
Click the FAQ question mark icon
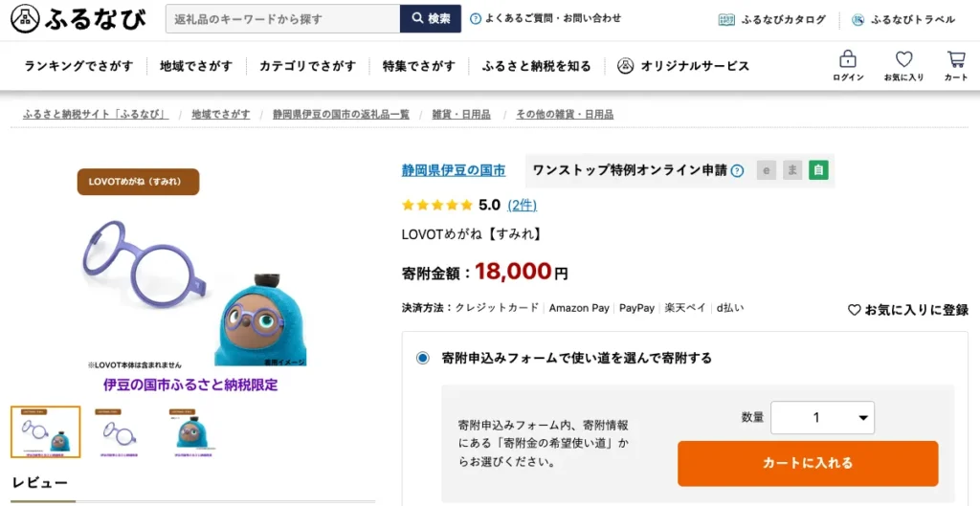point(476,18)
